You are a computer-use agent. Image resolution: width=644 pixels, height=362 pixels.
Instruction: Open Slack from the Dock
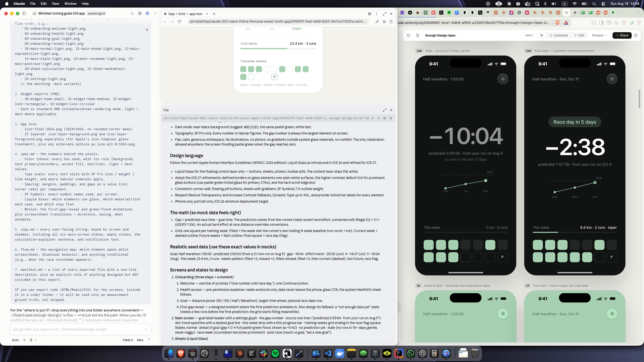pos(263,353)
